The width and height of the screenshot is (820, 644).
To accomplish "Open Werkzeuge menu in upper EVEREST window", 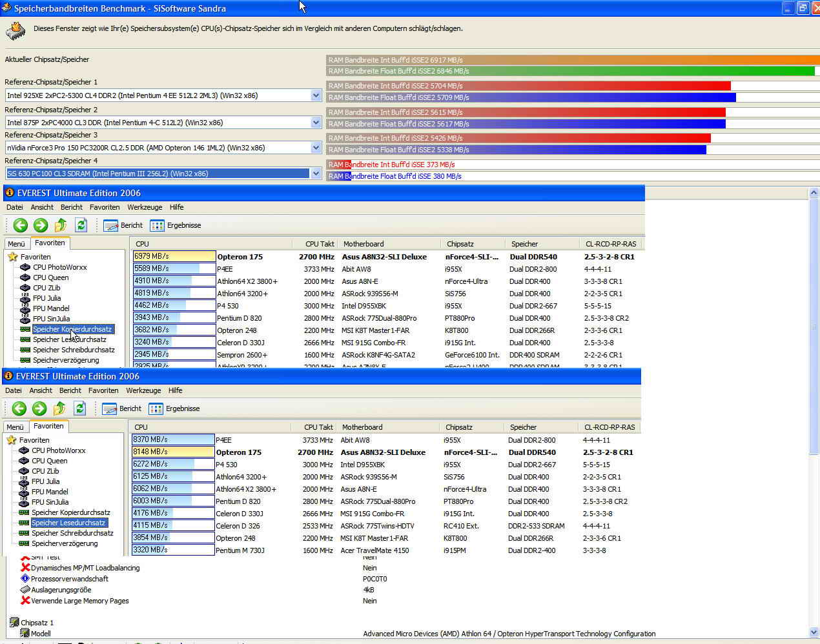I will [145, 207].
